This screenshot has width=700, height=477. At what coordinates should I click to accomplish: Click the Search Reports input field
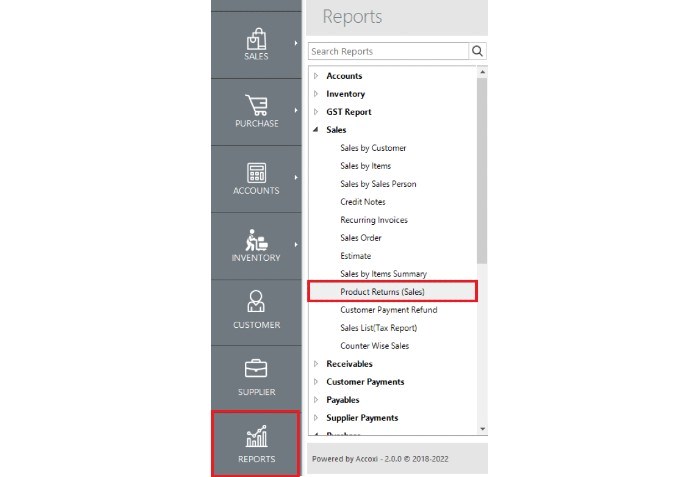(388, 51)
